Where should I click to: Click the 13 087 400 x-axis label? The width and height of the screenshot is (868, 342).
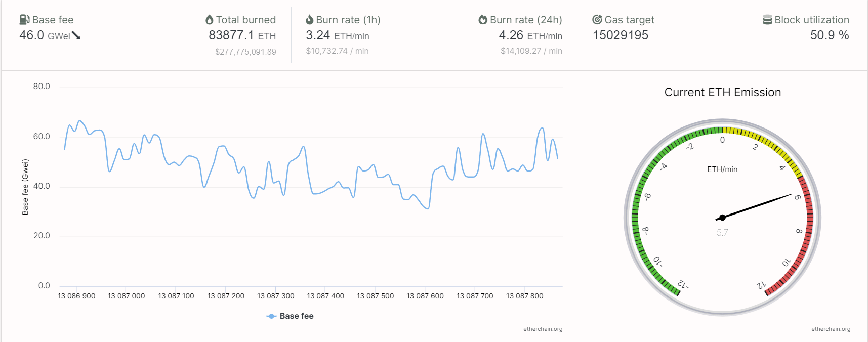click(x=325, y=296)
